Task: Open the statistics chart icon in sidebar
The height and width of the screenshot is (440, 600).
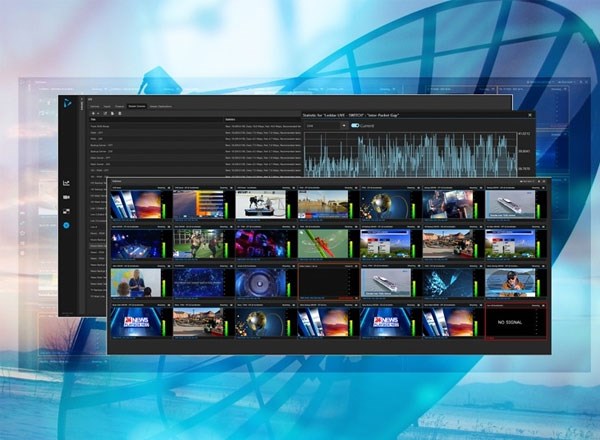Action: 67,184
